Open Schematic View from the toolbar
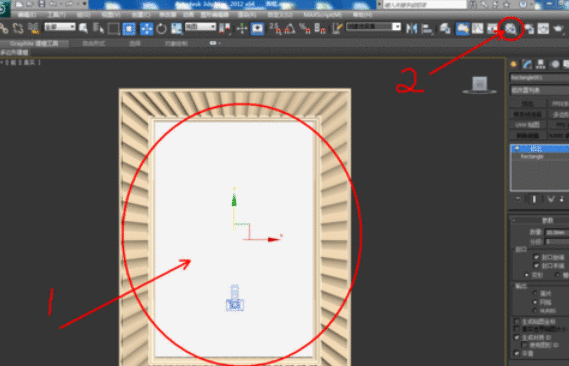 tap(492, 28)
